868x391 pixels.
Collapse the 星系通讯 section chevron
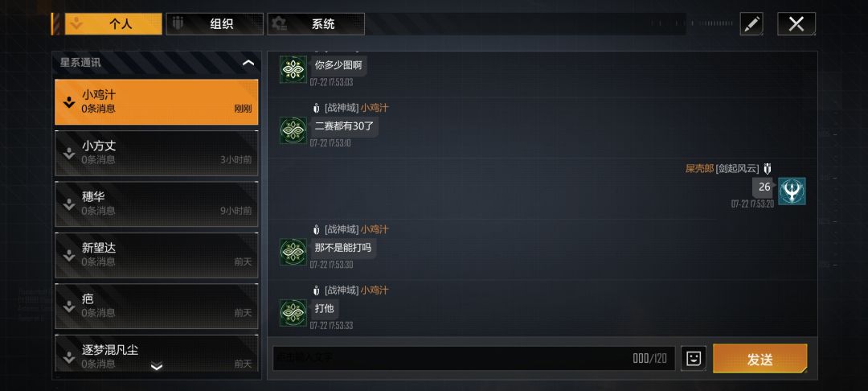tap(248, 63)
